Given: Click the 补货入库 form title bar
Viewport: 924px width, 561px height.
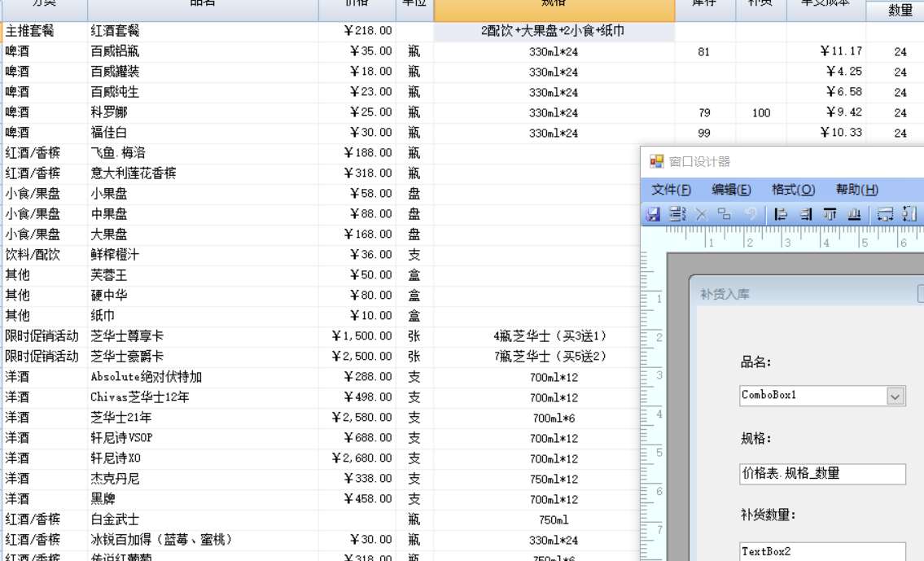Looking at the screenshot, I should pos(808,294).
